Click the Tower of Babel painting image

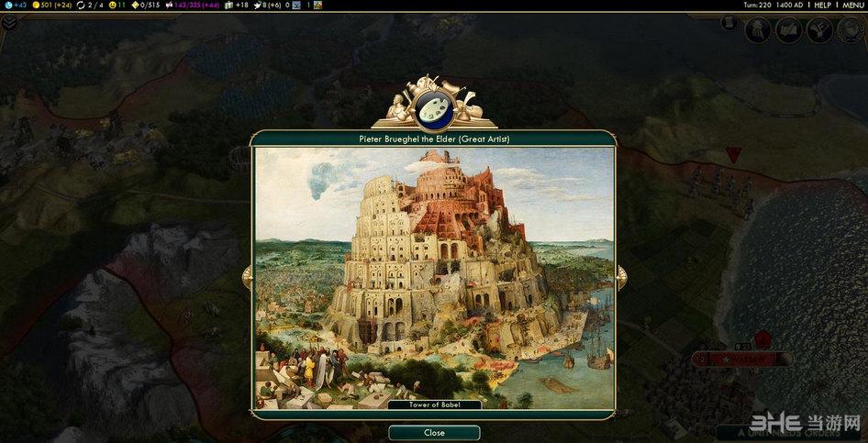[435, 278]
